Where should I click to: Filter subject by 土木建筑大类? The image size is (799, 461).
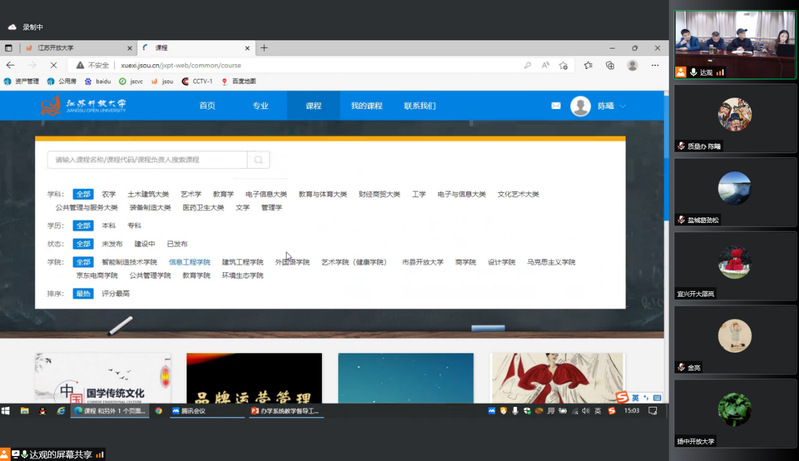coord(148,194)
